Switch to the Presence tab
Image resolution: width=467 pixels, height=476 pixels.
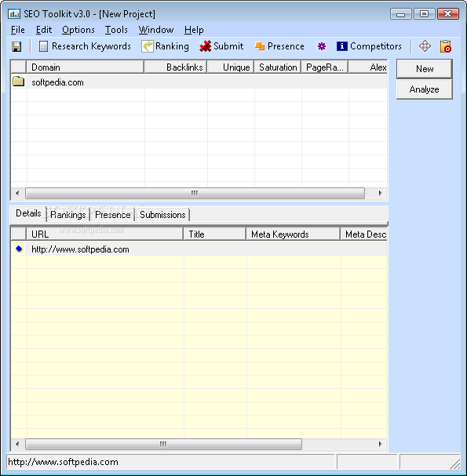tap(112, 215)
